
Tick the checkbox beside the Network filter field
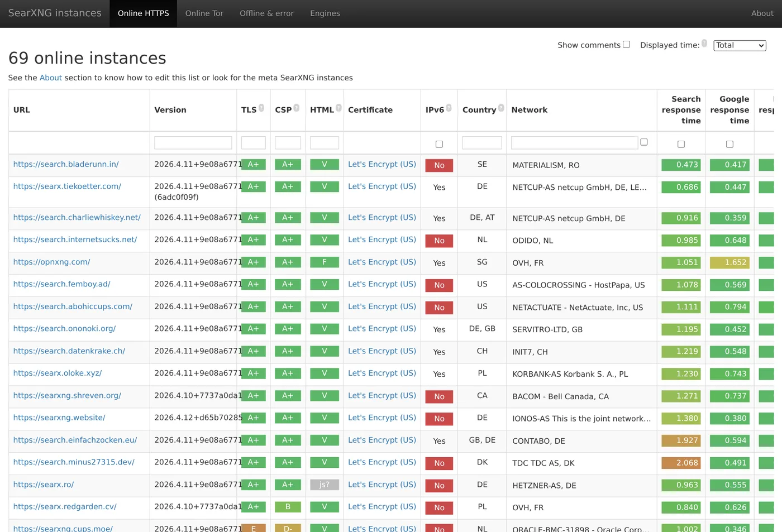[x=644, y=142]
